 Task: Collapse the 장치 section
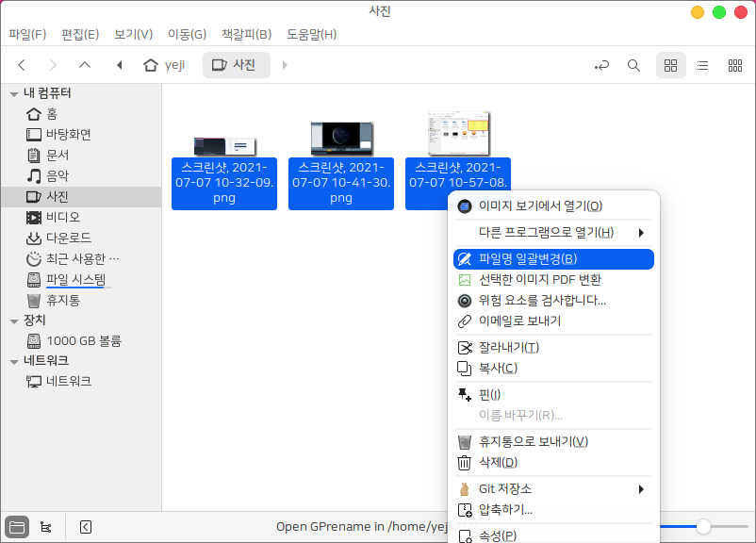point(14,321)
